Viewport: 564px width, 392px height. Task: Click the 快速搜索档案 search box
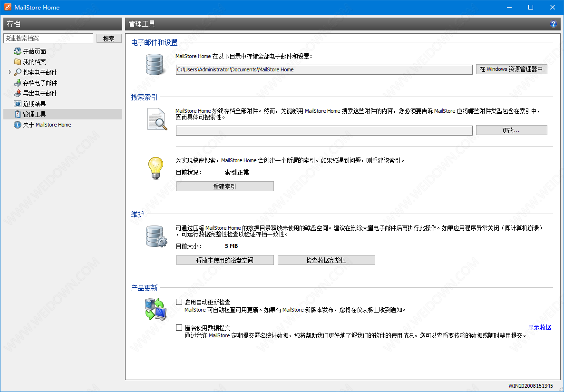(48, 39)
